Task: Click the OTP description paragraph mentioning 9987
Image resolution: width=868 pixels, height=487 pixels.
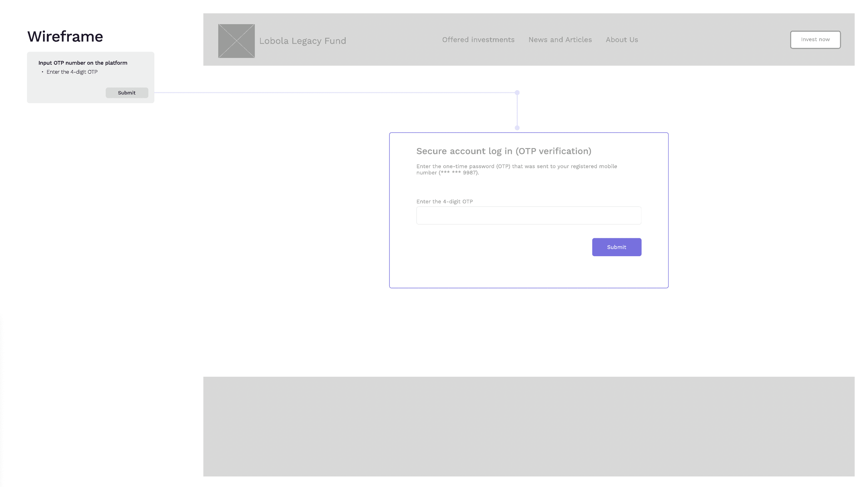Action: 516,169
